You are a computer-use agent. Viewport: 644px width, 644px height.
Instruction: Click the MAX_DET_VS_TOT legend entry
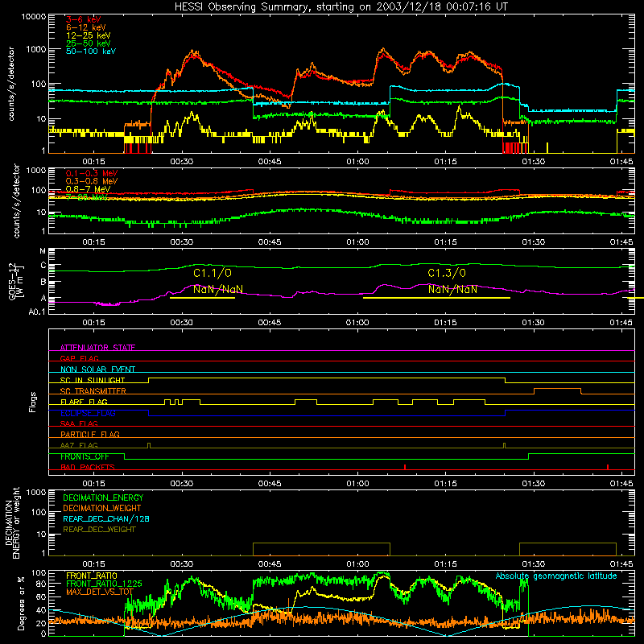99,592
